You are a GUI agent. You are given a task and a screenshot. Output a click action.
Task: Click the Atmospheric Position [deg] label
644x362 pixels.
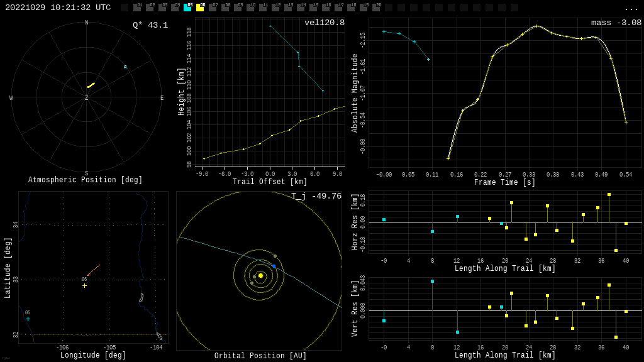coord(85,180)
